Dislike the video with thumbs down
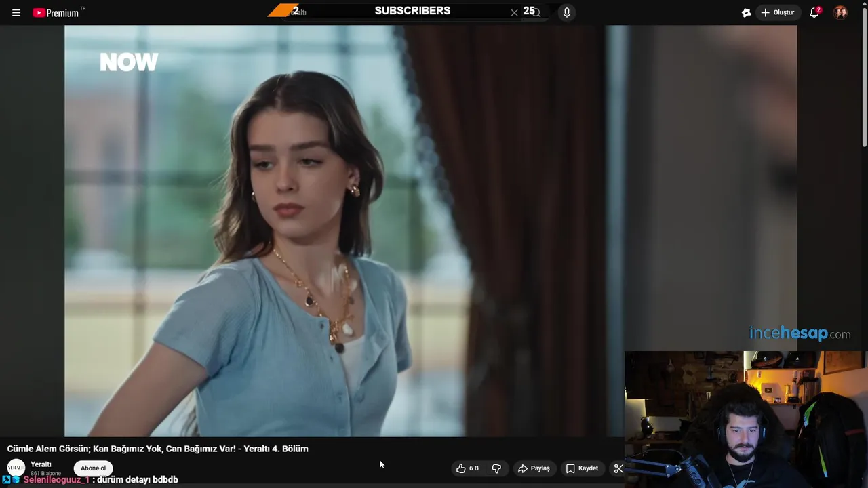868x488 pixels. 496,468
